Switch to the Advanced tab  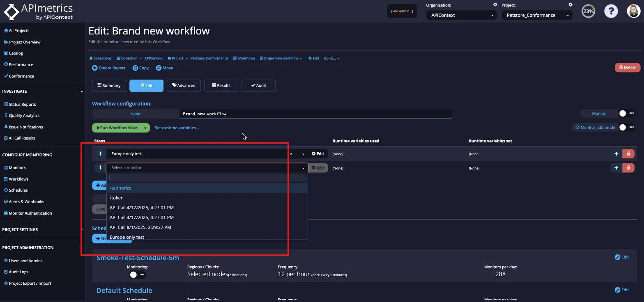click(x=184, y=85)
